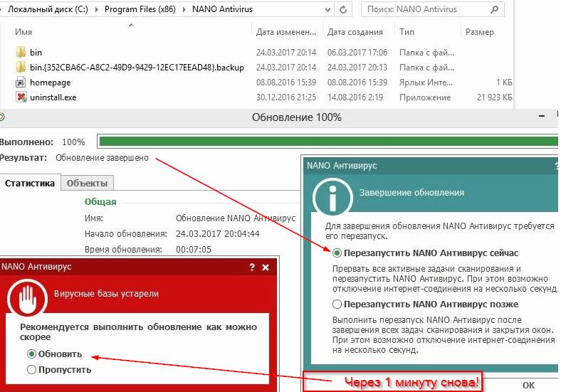Select 'Перезапустить NANO Антивирус сейчас' option
The width and height of the screenshot is (561, 392).
337,253
